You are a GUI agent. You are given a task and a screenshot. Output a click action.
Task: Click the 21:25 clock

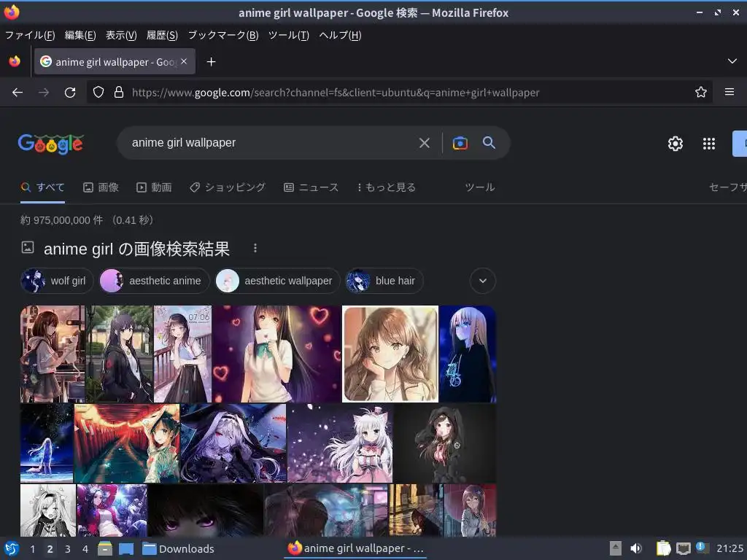point(729,548)
